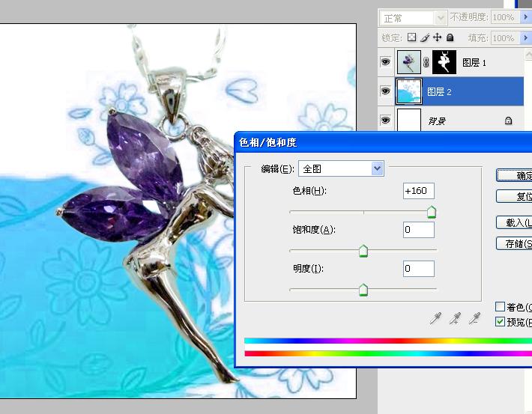
Task: Toggle visibility of 图层 1 layer
Action: pyautogui.click(x=385, y=62)
